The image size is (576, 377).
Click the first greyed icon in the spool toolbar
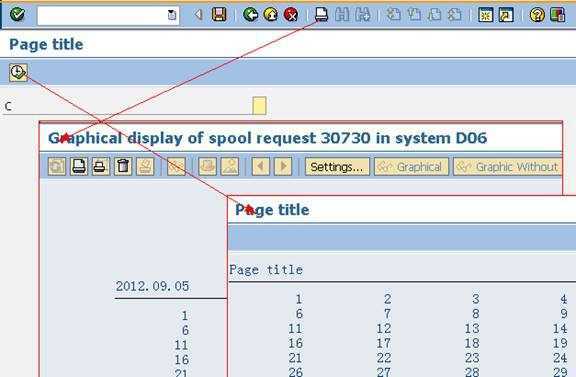click(57, 167)
